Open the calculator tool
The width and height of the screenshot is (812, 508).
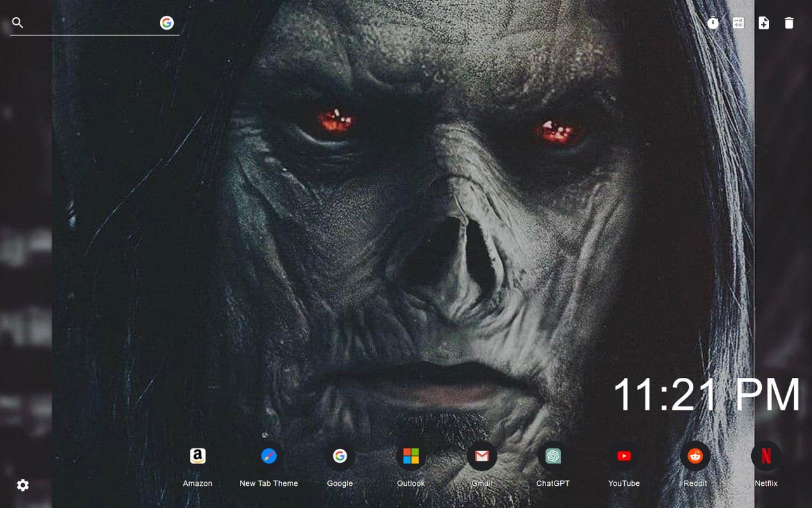tap(738, 23)
